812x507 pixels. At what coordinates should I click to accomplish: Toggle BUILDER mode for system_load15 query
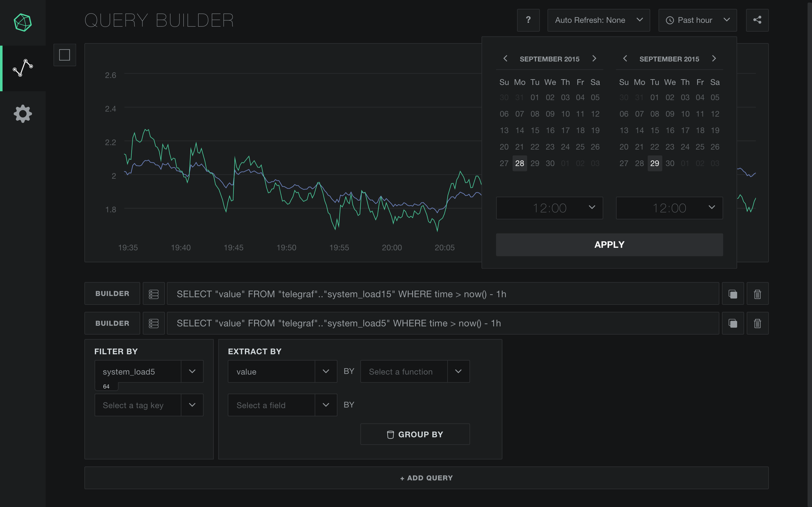coord(112,294)
